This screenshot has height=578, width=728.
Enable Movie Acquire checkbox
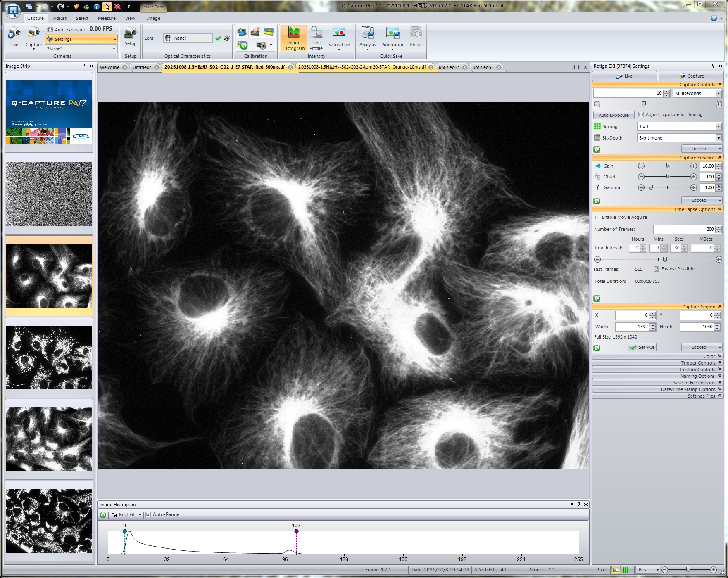[597, 218]
